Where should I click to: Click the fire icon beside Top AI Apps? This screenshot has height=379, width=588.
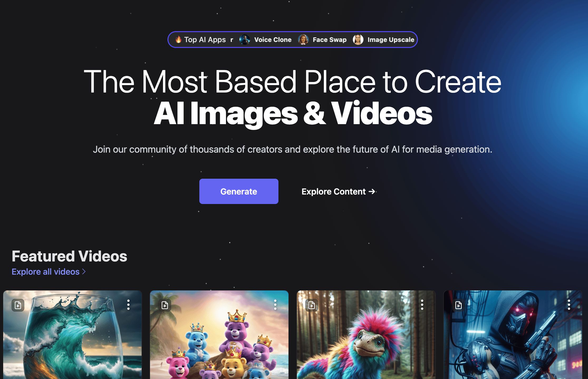[x=179, y=40]
